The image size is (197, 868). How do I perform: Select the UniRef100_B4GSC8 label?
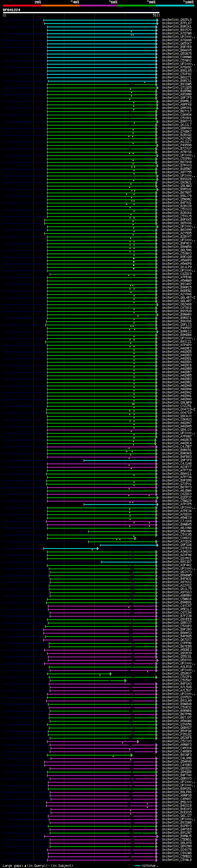point(177,806)
